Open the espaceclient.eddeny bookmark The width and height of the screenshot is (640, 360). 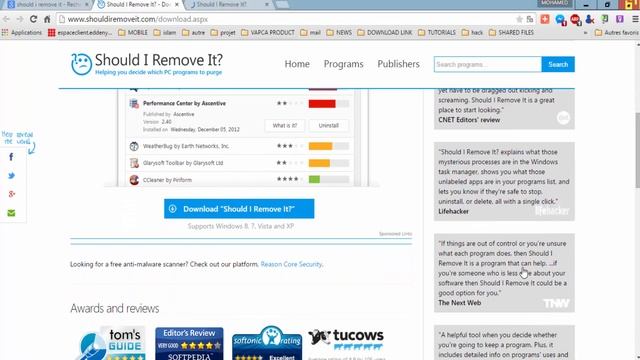click(x=80, y=33)
